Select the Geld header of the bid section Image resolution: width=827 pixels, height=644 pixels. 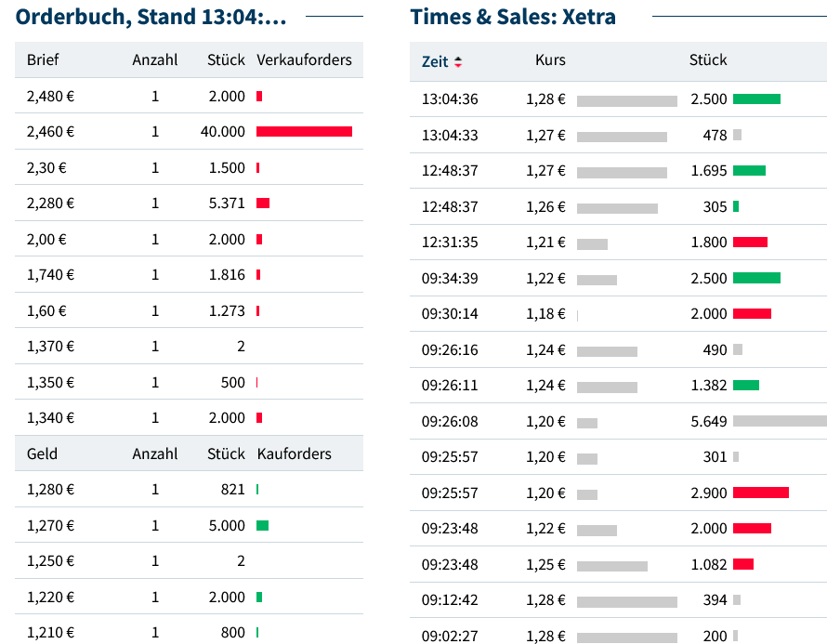coord(42,454)
